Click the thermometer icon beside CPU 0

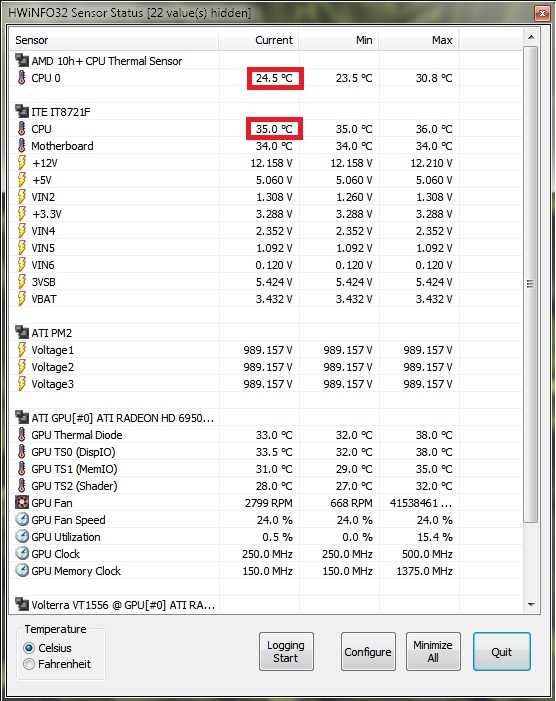pyautogui.click(x=21, y=77)
